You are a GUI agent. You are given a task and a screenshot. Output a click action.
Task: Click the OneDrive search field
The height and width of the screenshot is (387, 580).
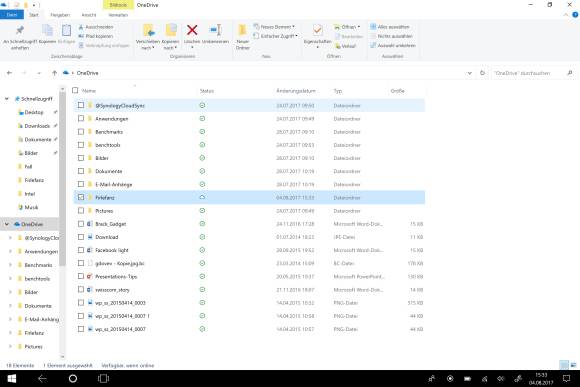click(529, 73)
